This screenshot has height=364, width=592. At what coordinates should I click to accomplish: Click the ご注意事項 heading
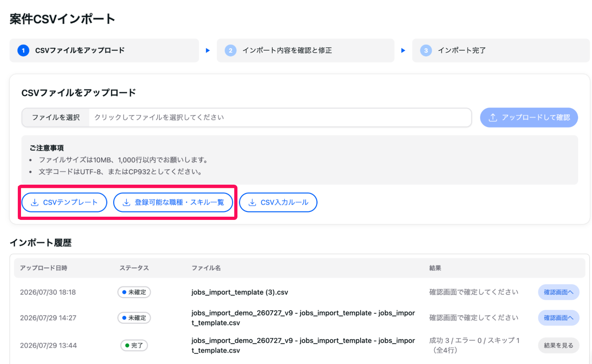[x=47, y=148]
